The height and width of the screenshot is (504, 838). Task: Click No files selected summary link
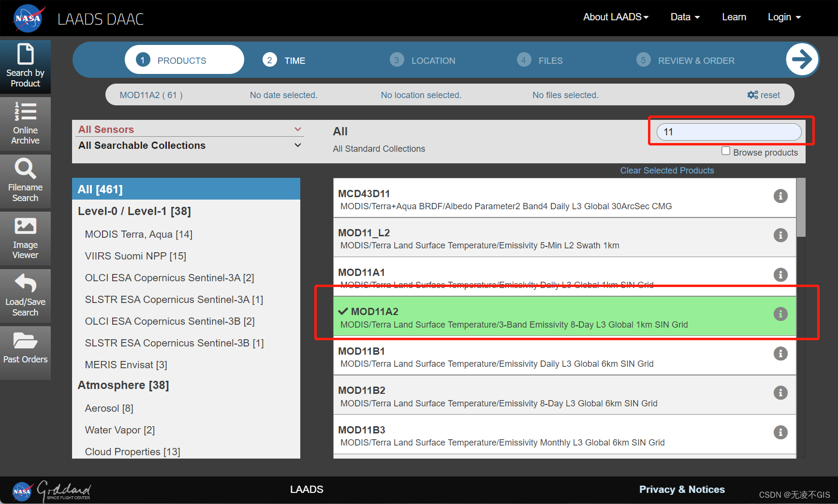(565, 95)
